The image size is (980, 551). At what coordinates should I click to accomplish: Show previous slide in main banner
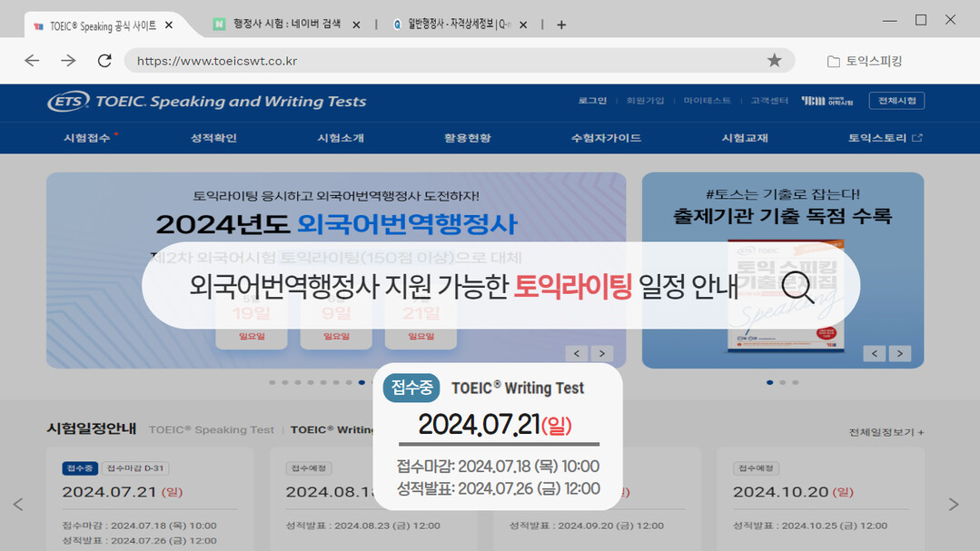coord(576,353)
